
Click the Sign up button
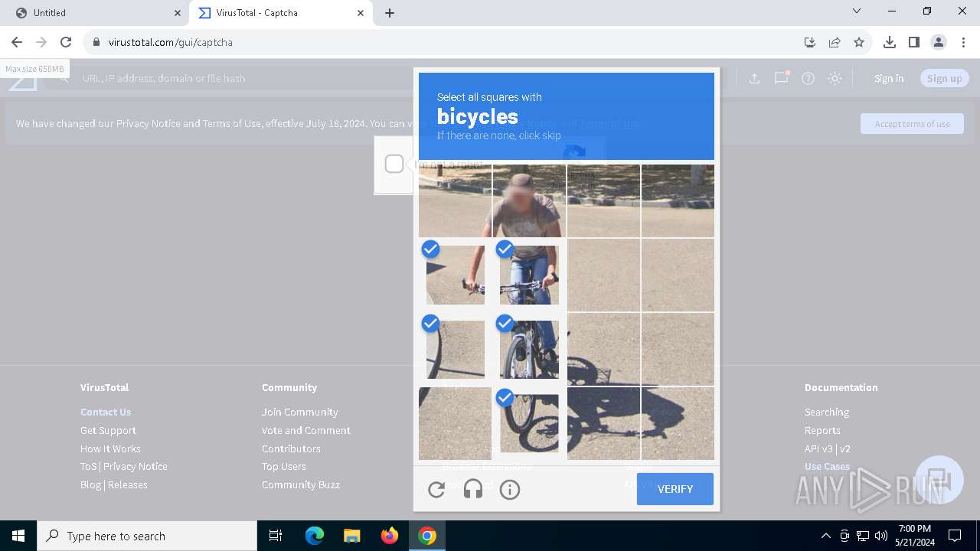pos(944,78)
